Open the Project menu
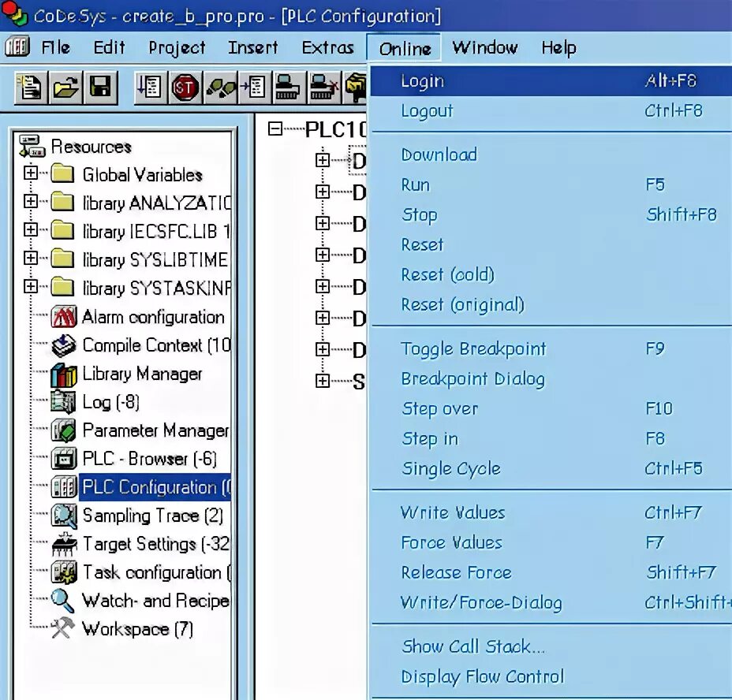Screen dimensions: 732x700 [x=177, y=47]
